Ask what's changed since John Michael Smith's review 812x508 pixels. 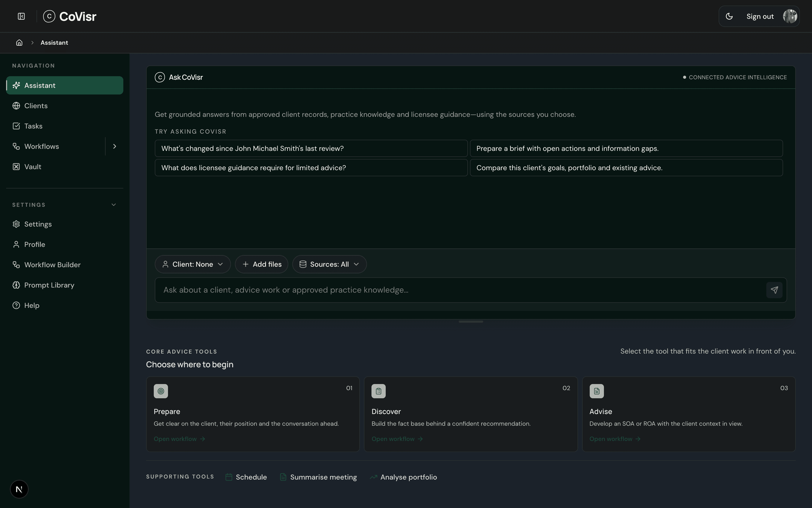click(x=311, y=149)
